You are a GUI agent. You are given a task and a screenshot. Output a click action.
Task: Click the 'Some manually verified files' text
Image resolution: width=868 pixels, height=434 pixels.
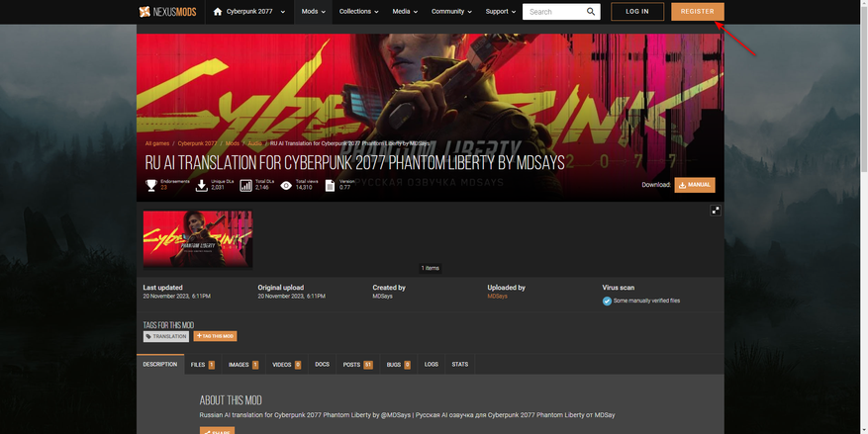[x=646, y=302]
